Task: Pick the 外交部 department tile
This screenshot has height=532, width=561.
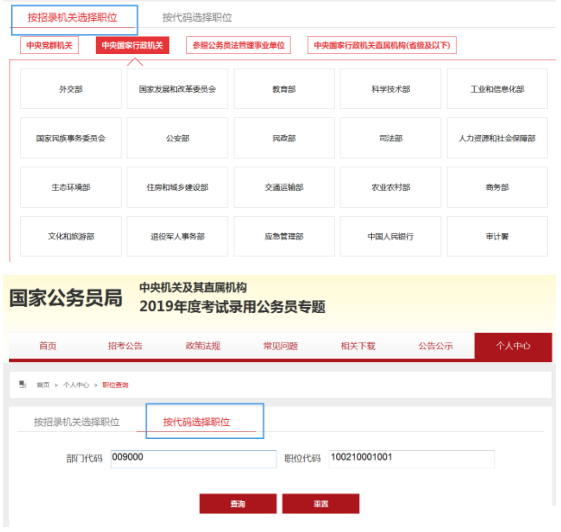Action: 71,89
